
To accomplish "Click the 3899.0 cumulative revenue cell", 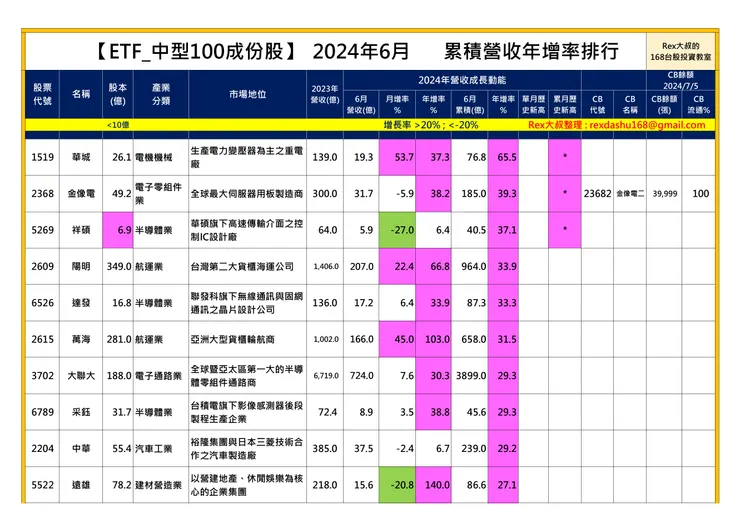I will tap(470, 376).
